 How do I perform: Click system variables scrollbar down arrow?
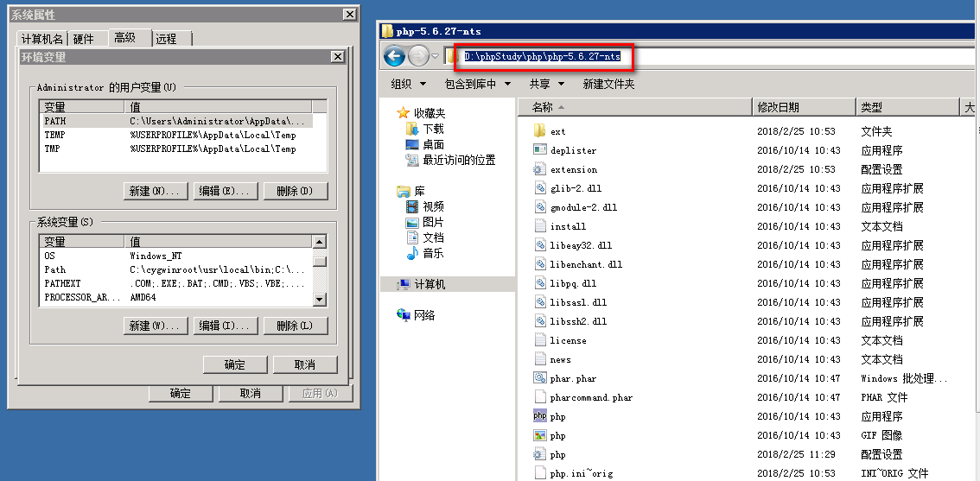(x=320, y=300)
